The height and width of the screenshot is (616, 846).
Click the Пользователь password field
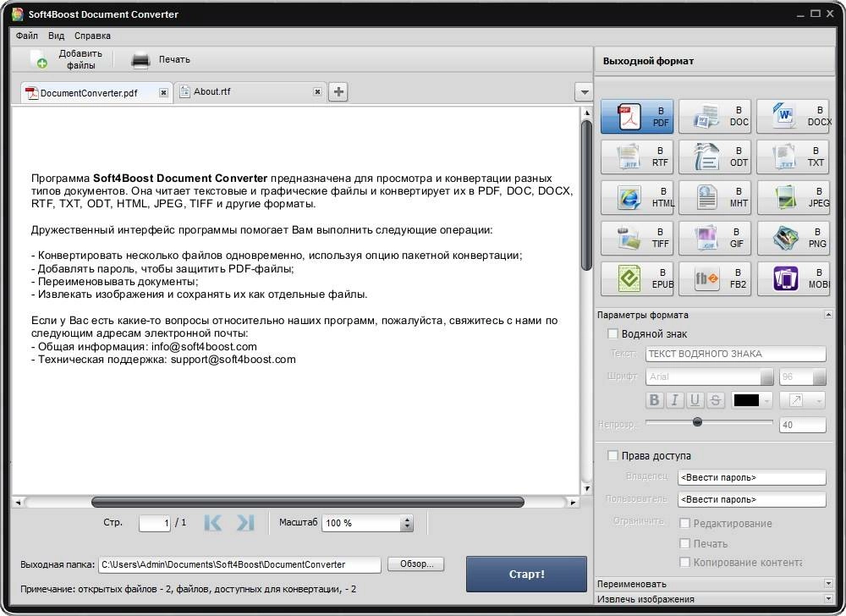tap(751, 499)
